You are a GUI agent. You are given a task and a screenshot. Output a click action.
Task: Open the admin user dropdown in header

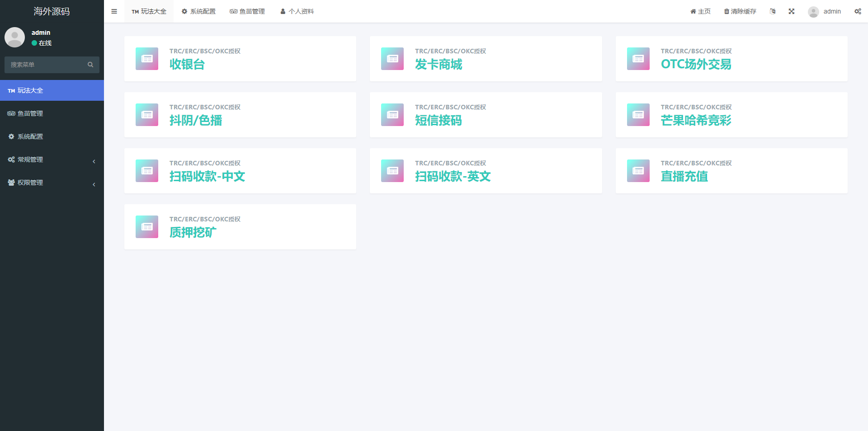pyautogui.click(x=825, y=11)
